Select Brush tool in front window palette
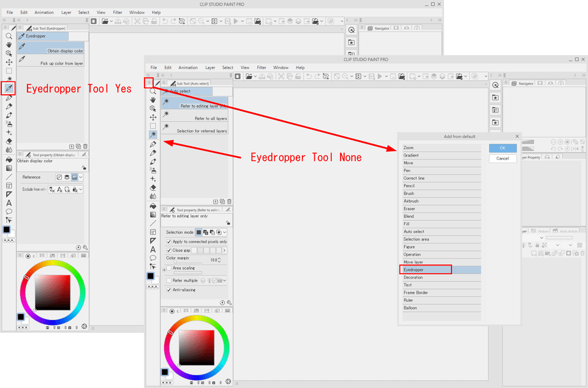This screenshot has width=588, height=388. 153,162
